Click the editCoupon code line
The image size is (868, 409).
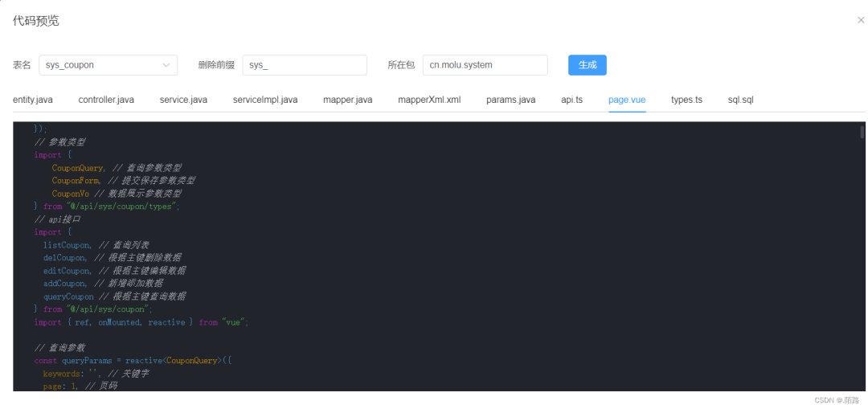point(115,271)
